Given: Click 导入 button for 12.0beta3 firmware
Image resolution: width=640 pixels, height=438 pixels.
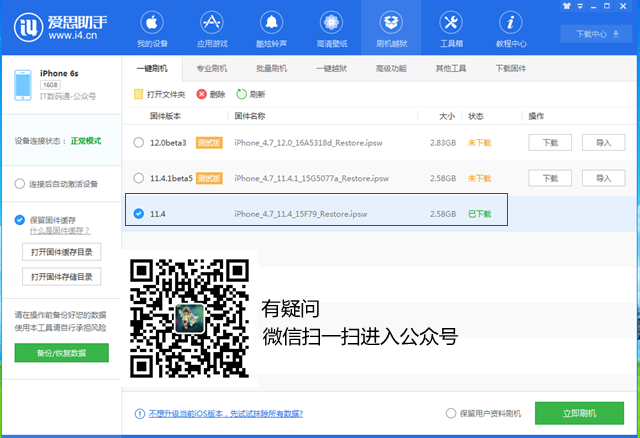Looking at the screenshot, I should tap(603, 142).
